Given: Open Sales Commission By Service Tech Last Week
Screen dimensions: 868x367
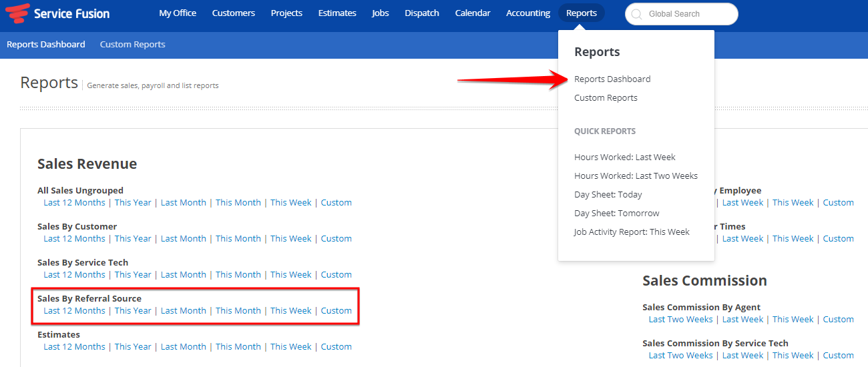Looking at the screenshot, I should tap(742, 356).
